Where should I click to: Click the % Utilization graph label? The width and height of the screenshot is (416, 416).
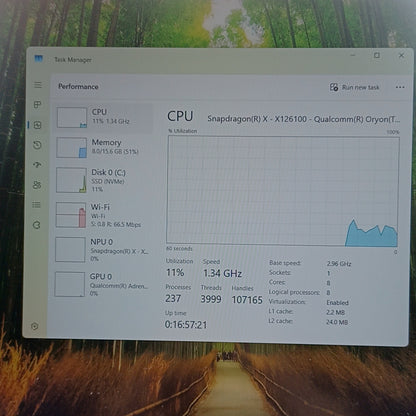click(183, 131)
